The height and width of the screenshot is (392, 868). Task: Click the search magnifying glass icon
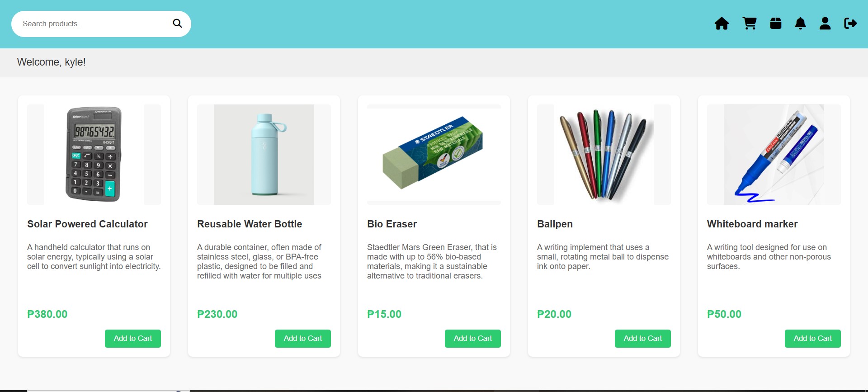coord(177,24)
